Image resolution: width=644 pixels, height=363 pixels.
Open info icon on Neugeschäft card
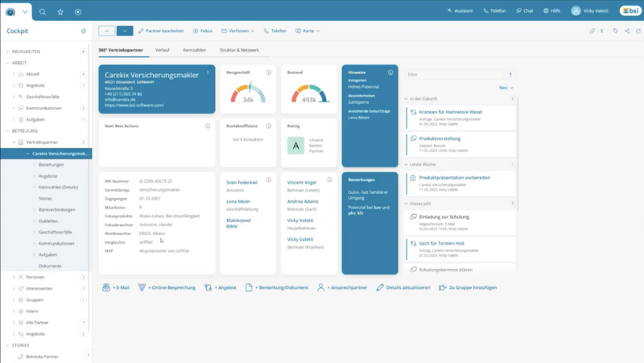(x=269, y=72)
